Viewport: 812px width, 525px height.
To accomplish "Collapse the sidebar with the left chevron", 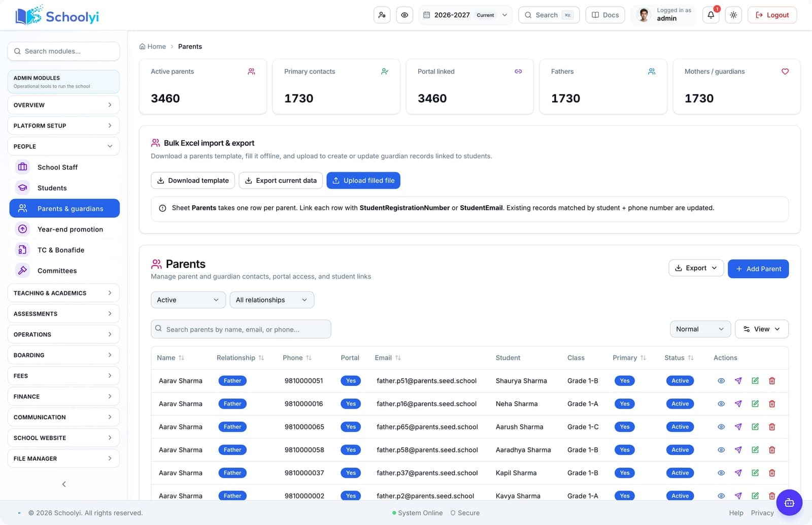I will [x=64, y=484].
